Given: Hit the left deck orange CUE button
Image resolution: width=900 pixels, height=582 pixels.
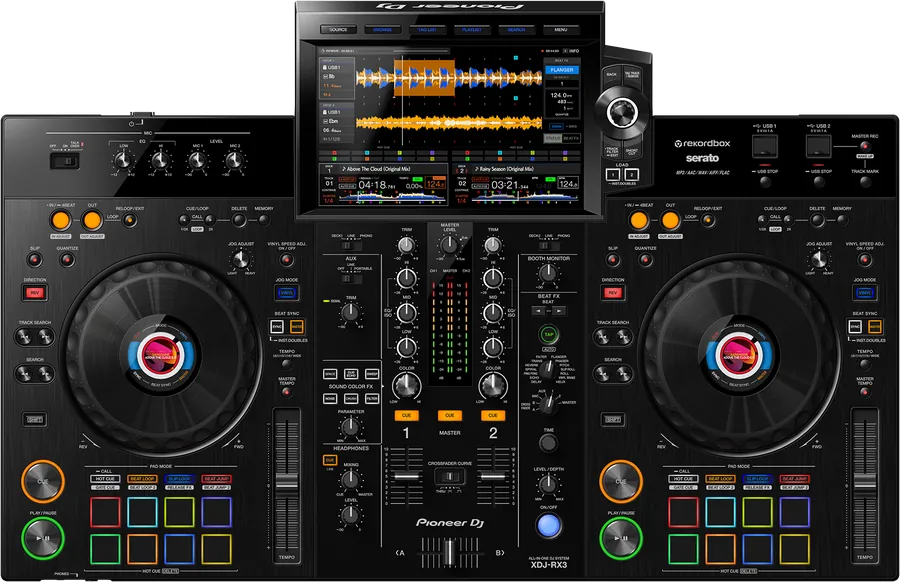Looking at the screenshot, I should tap(43, 481).
